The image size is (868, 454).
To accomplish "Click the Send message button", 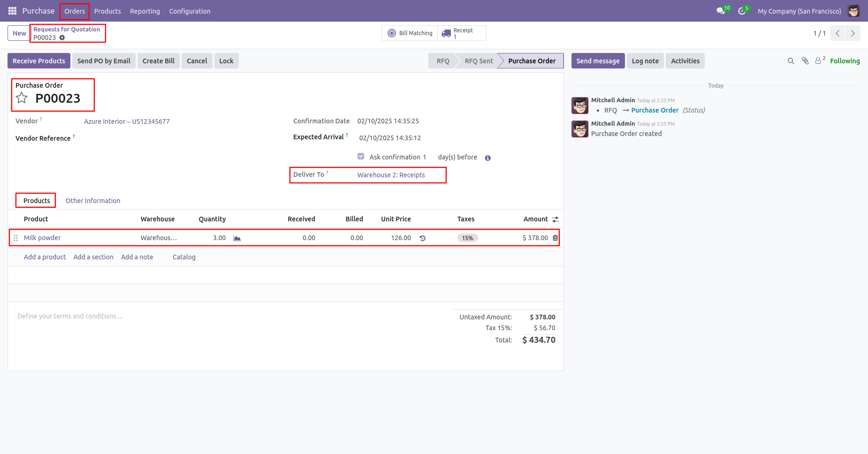I will [x=598, y=61].
